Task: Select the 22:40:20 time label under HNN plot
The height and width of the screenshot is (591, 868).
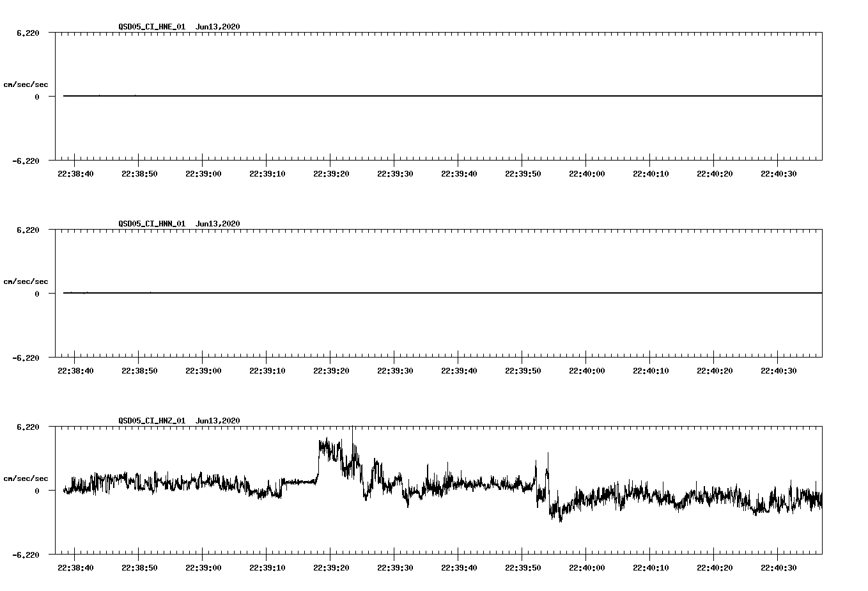Action: pos(715,371)
